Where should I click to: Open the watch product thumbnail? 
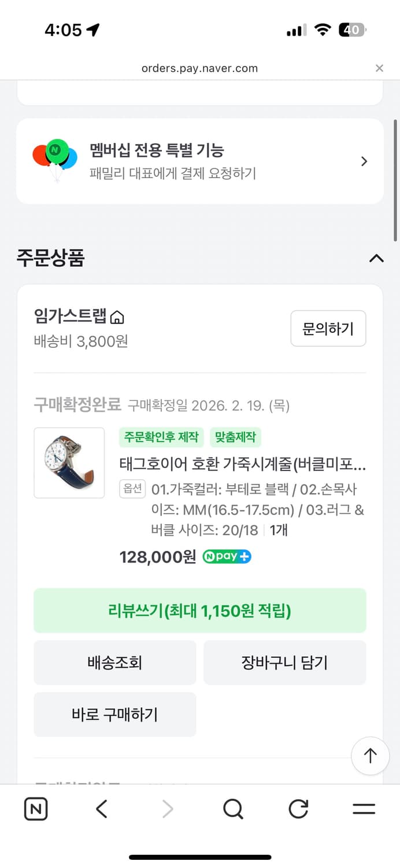[x=69, y=463]
